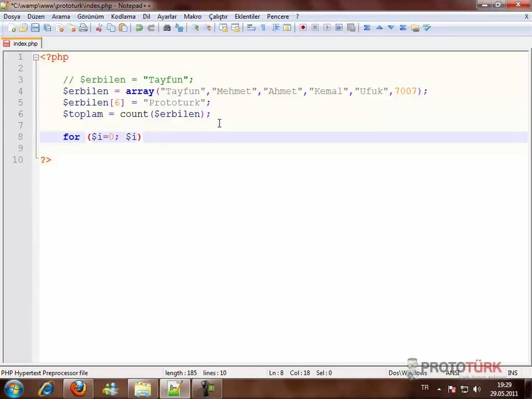Viewport: 532px width, 399px height.
Task: Click the array keyword on line 4
Action: 140,91
